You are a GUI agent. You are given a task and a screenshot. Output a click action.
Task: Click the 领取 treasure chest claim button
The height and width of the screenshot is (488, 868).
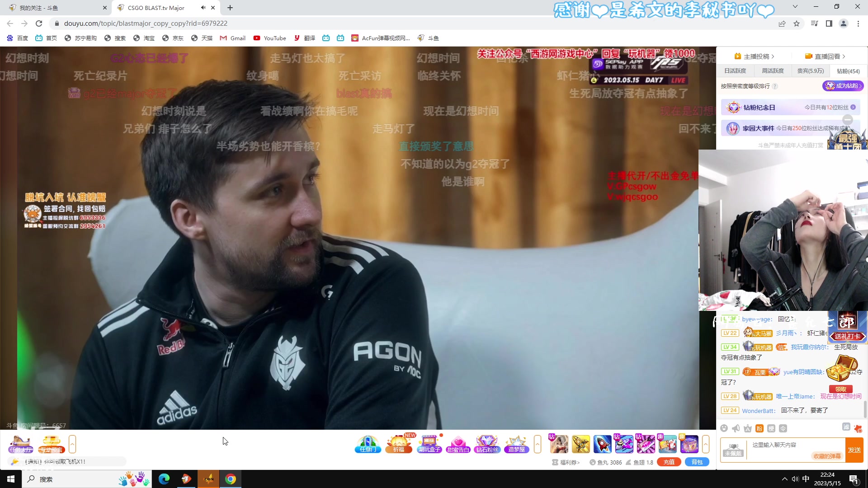click(841, 389)
